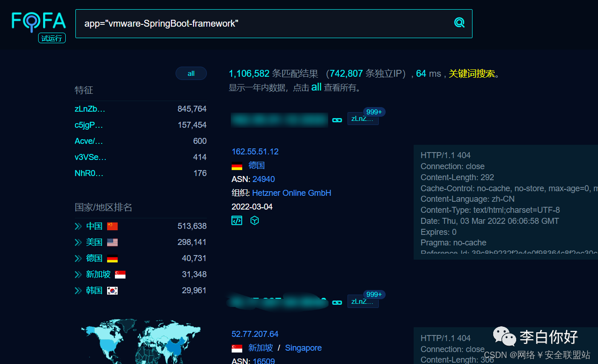The image size is (598, 364).
Task: Select 中国 in country ranking
Action: [94, 226]
